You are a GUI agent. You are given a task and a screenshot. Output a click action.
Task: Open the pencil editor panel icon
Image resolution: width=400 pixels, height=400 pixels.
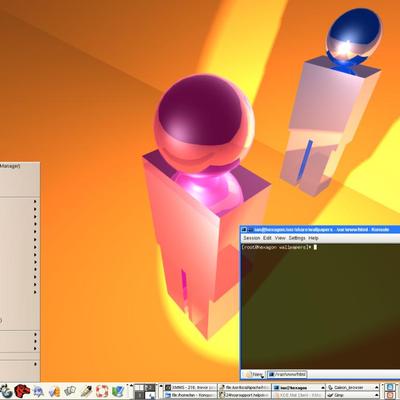(x=86, y=391)
